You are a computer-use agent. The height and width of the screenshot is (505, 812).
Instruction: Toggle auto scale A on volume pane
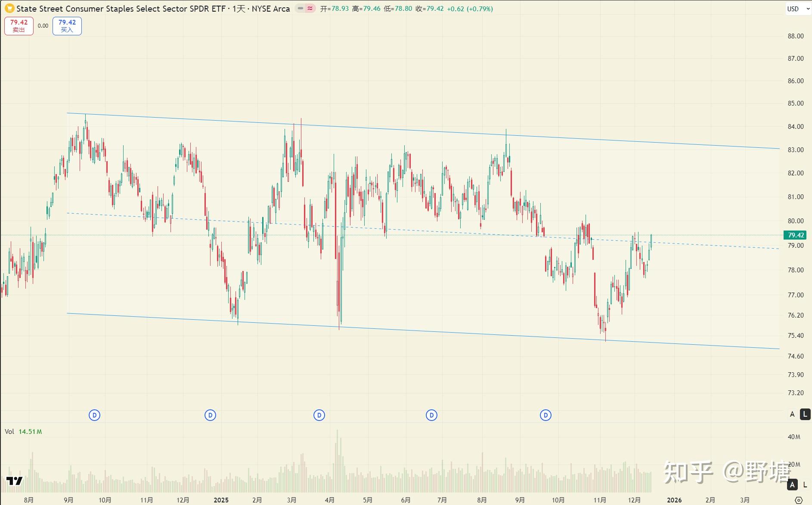pos(792,485)
